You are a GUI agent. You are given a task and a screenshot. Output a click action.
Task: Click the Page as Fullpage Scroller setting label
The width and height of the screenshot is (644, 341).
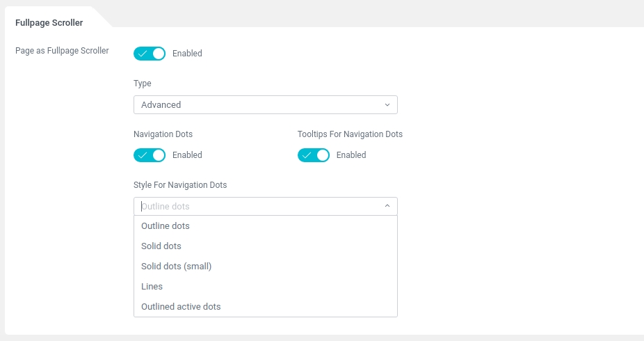62,51
